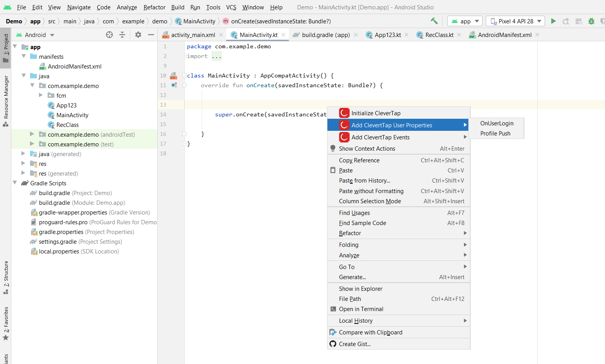The height and width of the screenshot is (364, 605).
Task: Click the 'src' breadcrumb
Action: (x=52, y=21)
